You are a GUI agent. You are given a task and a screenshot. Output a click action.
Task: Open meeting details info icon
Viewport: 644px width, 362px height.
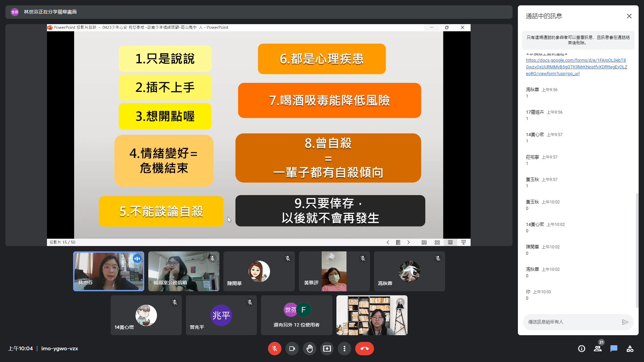(582, 349)
